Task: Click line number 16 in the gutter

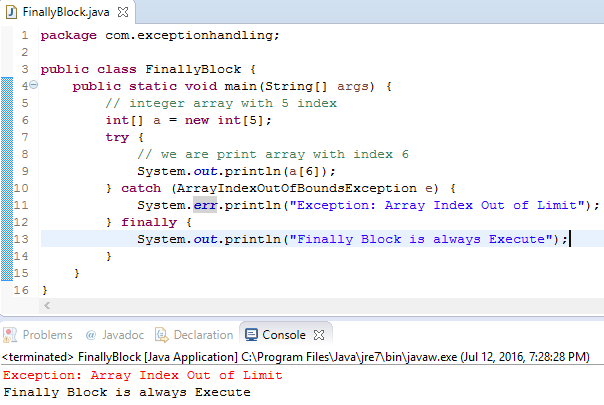Action: point(21,290)
